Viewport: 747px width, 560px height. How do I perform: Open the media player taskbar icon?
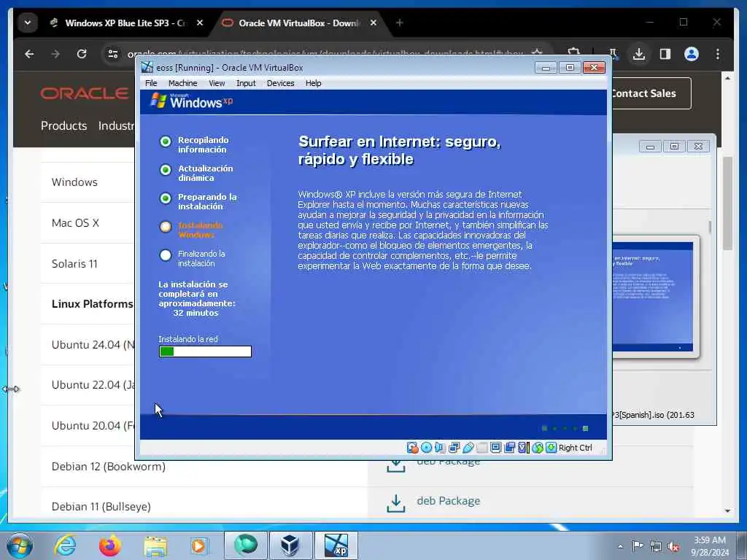[x=198, y=545]
